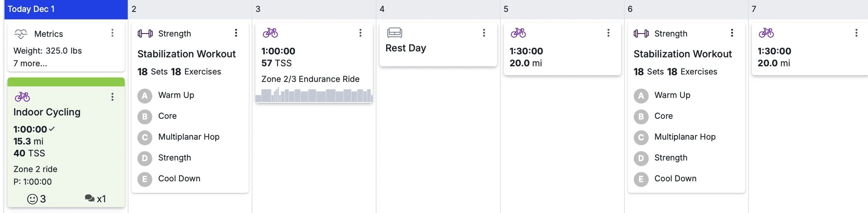Click the smiley feel rating icon
The width and height of the screenshot is (868, 213).
(x=33, y=199)
